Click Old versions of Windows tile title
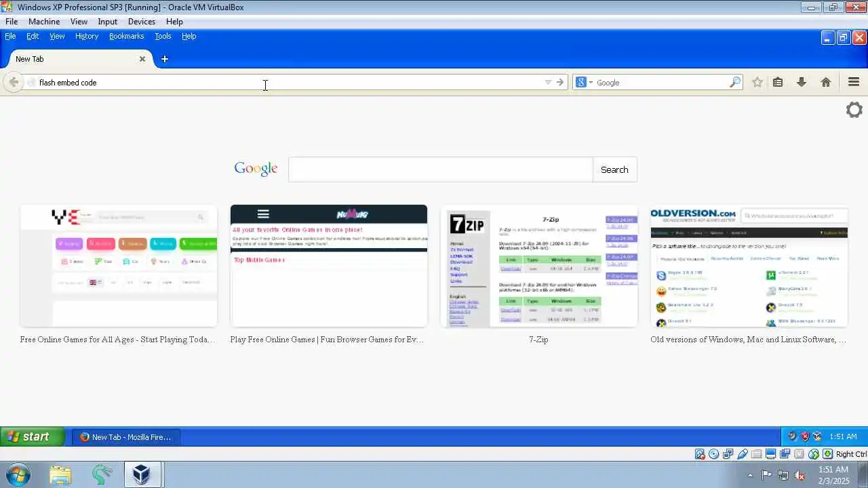Image resolution: width=868 pixels, height=488 pixels. click(749, 340)
